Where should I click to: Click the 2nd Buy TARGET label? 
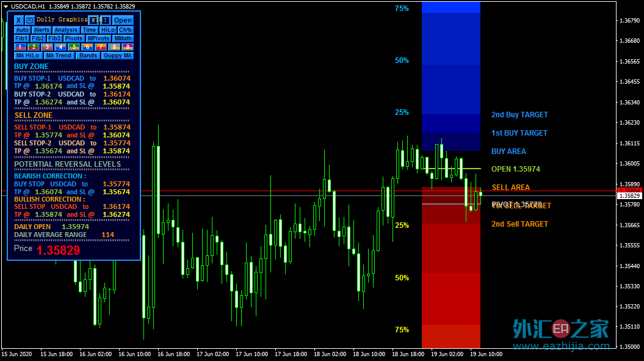[519, 115]
